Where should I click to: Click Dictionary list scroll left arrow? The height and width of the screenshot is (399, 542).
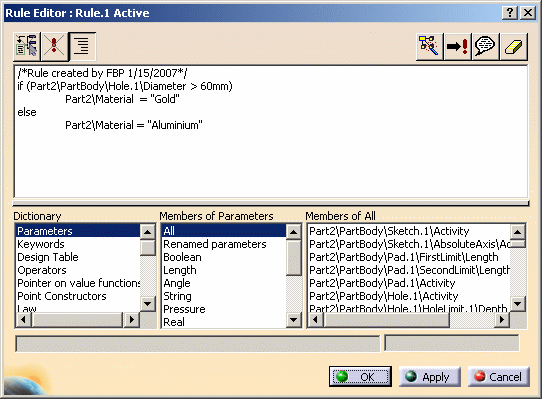(23, 319)
